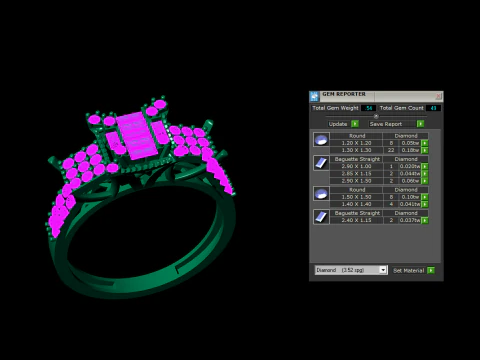
Task: Click the weight 0.10tw cell
Action: pyautogui.click(x=410, y=197)
